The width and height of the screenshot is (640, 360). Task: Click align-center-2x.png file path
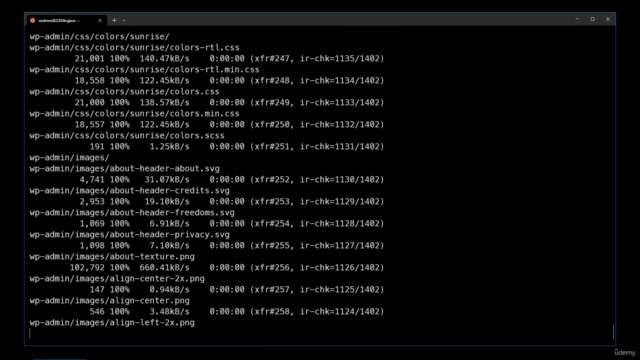[x=117, y=279]
